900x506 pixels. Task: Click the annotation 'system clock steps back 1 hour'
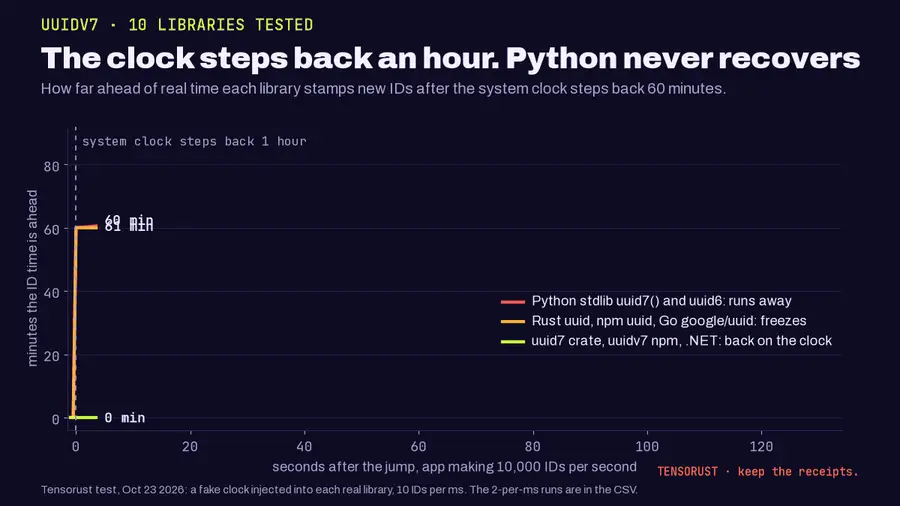[194, 141]
